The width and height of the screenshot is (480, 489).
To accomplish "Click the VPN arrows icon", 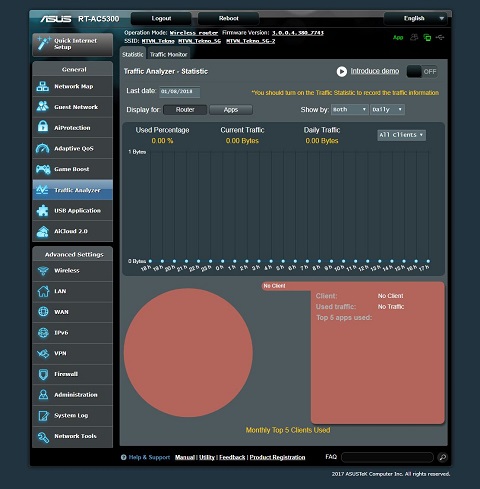I will 43,353.
